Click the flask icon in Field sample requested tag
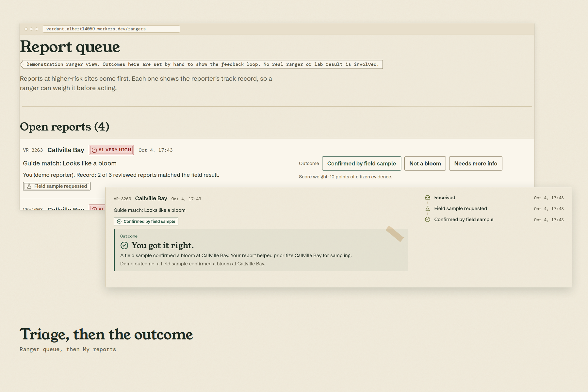Viewport: 588px width, 392px height. pos(29,186)
